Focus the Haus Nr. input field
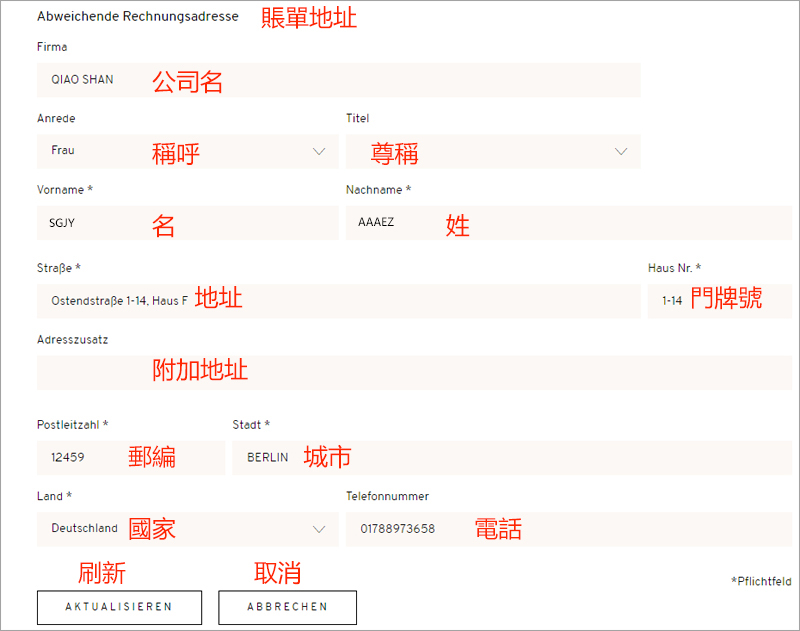The height and width of the screenshot is (631, 800). (x=719, y=301)
